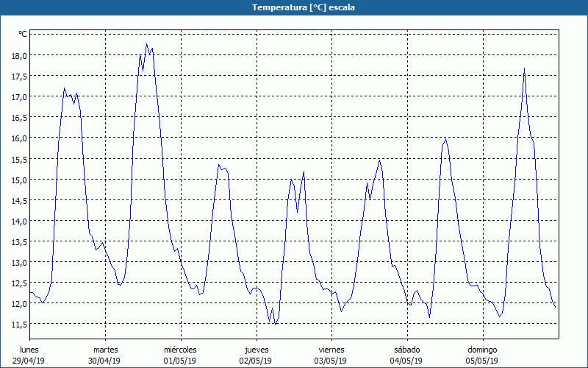Click the 15,5 y-axis value
588x368 pixels.
click(x=19, y=159)
